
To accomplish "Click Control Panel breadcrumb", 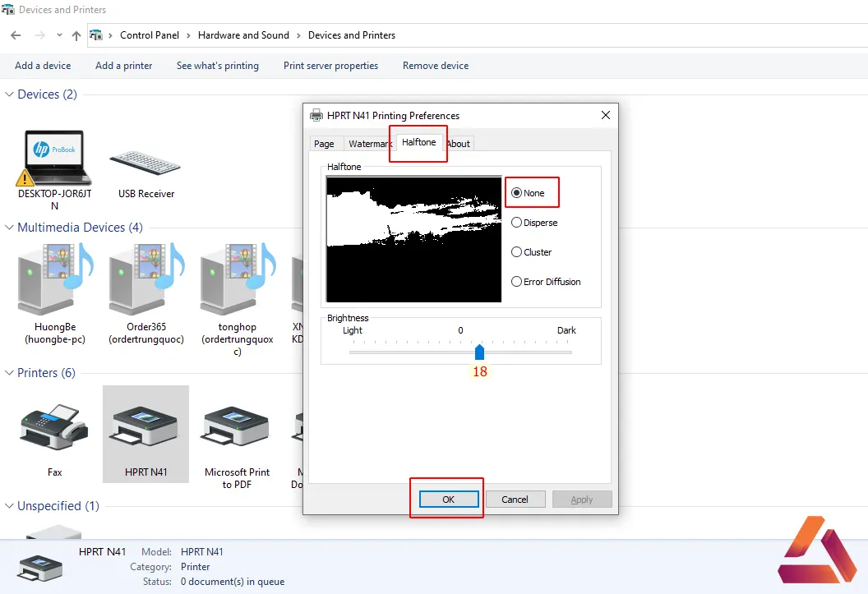I will click(x=150, y=35).
